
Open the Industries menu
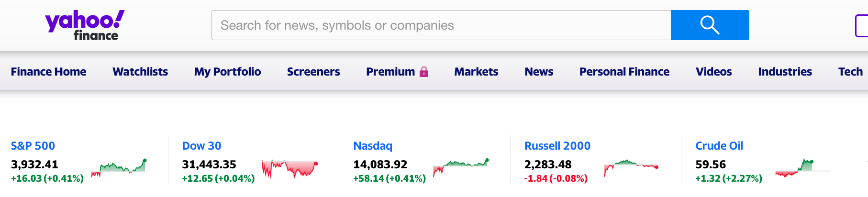pyautogui.click(x=785, y=72)
